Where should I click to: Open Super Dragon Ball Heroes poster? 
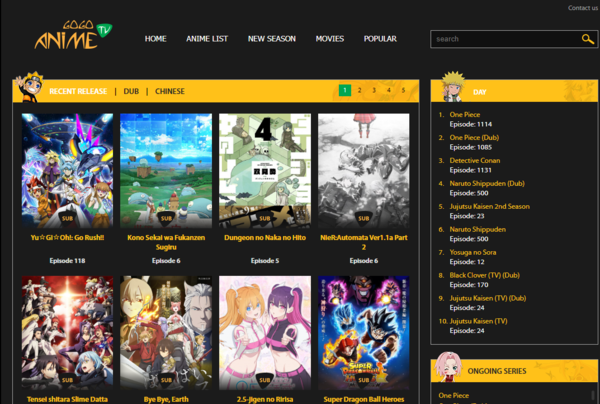click(364, 332)
